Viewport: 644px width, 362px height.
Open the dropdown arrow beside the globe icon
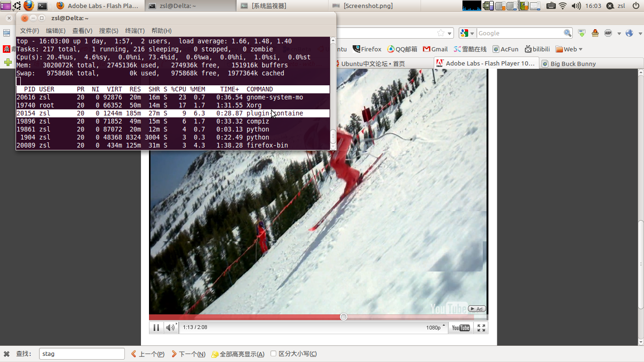tap(640, 33)
